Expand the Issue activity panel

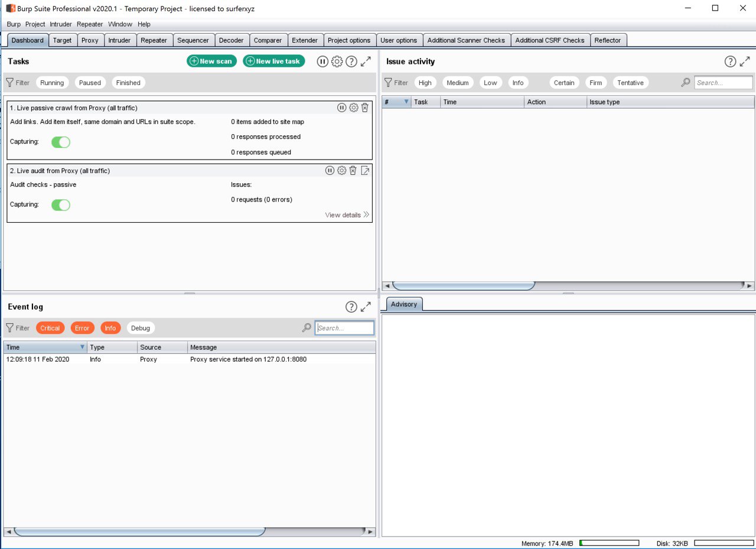click(745, 61)
